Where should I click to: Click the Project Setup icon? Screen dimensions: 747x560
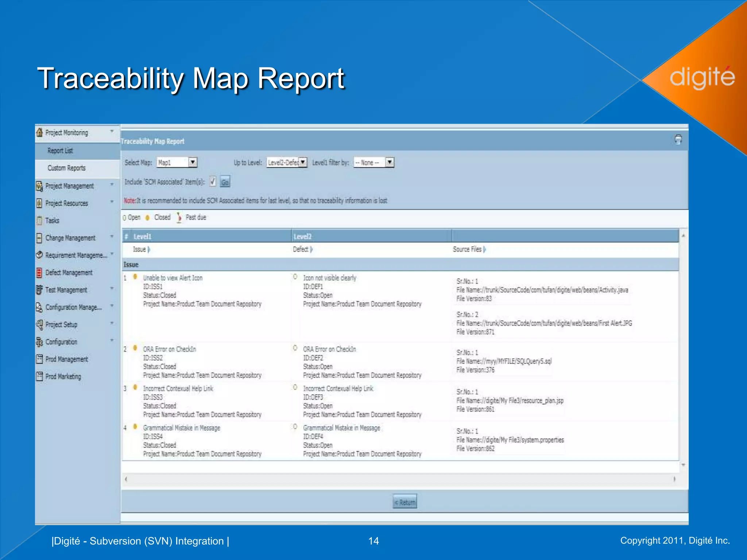tap(39, 324)
